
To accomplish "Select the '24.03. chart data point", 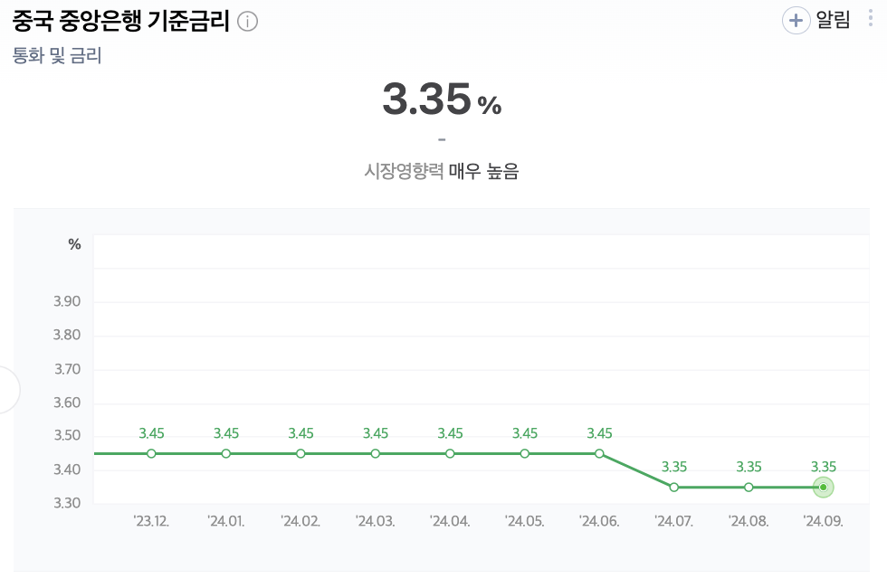I will [376, 453].
